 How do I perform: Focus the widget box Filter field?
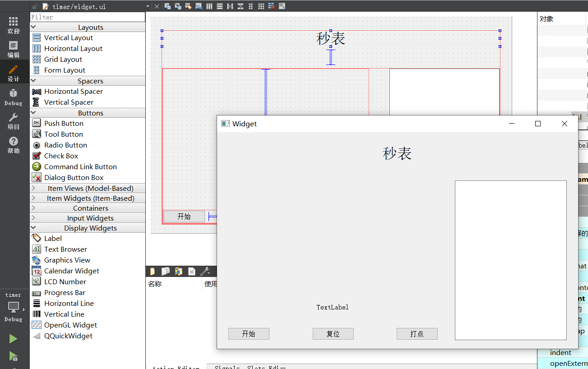pyautogui.click(x=88, y=17)
